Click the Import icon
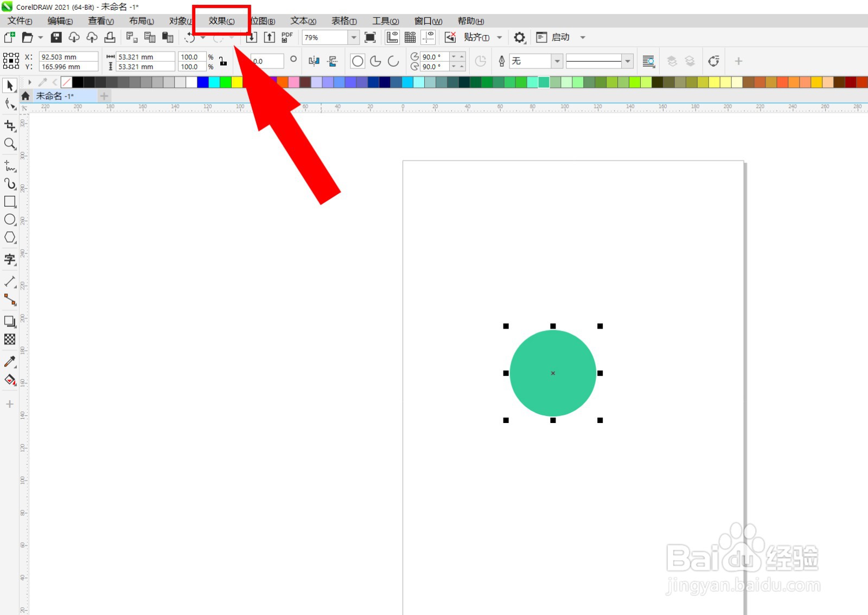Viewport: 868px width, 615px height. coord(252,37)
